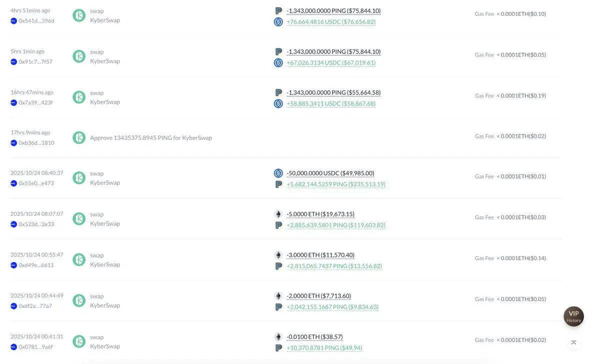Click KyberSwap icon in 00:41:31 swap row
Viewport: 600px width, 364px height.
(x=79, y=341)
